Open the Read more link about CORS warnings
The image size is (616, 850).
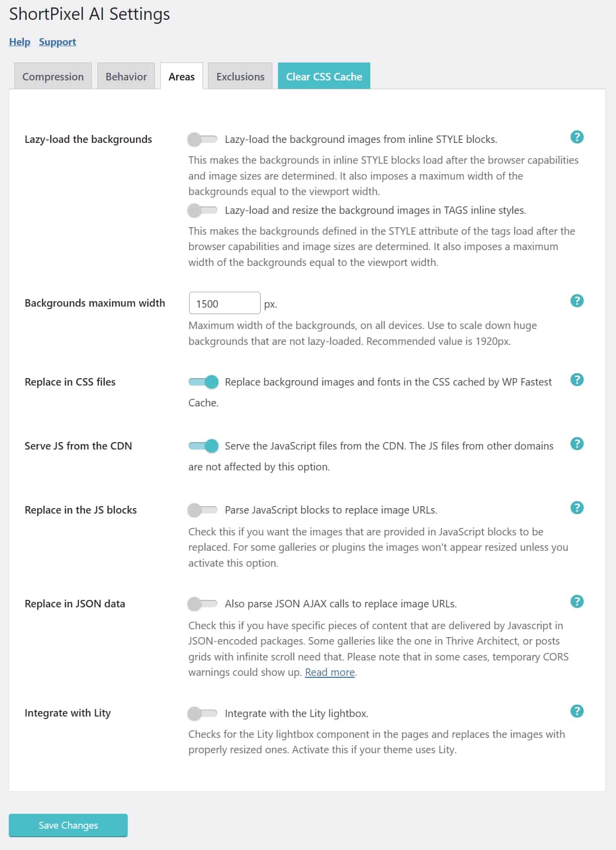(x=330, y=672)
